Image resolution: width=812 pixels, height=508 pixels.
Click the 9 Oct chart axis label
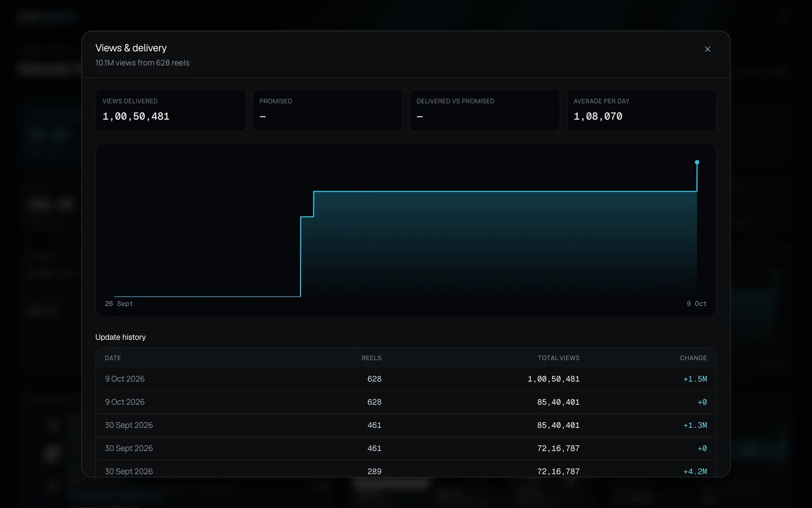[697, 304]
